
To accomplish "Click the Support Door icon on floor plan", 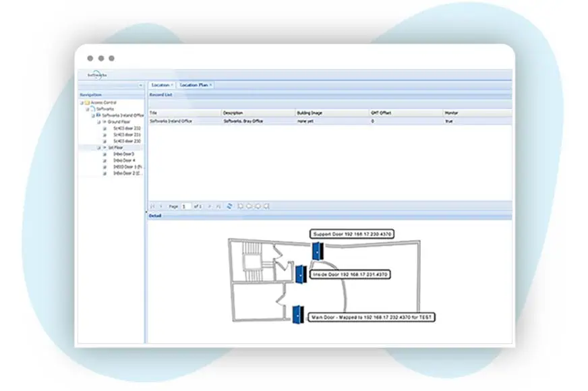I will click(318, 251).
